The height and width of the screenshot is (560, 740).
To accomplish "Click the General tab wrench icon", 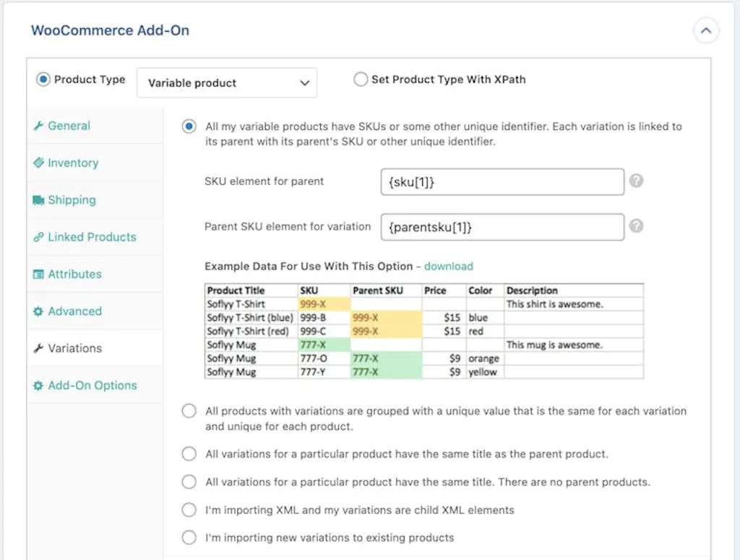I will click(39, 126).
